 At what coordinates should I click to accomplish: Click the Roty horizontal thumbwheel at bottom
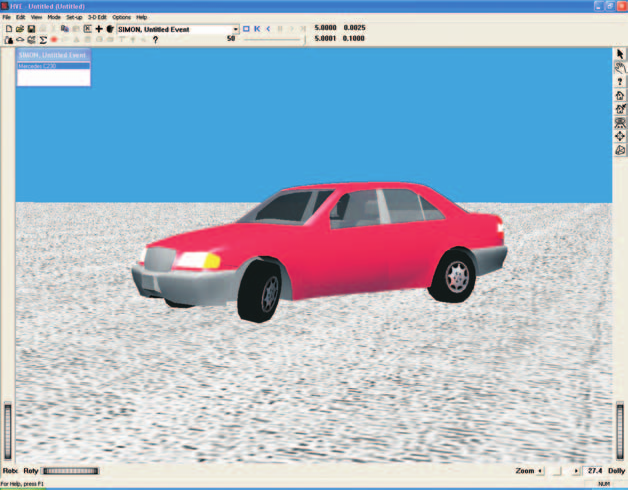(71, 471)
